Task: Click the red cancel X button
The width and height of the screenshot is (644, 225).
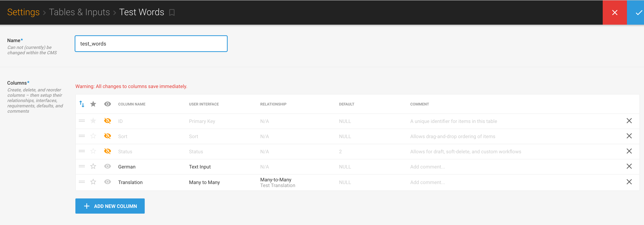Action: pos(614,13)
